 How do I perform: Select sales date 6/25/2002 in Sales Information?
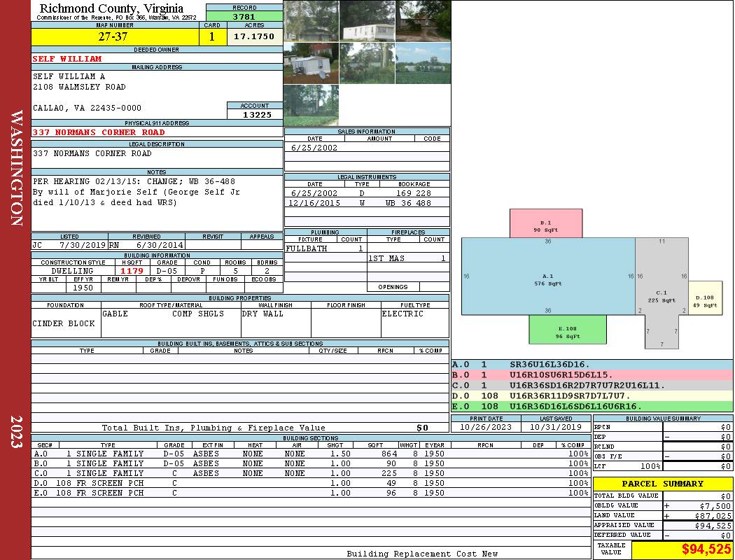[314, 148]
